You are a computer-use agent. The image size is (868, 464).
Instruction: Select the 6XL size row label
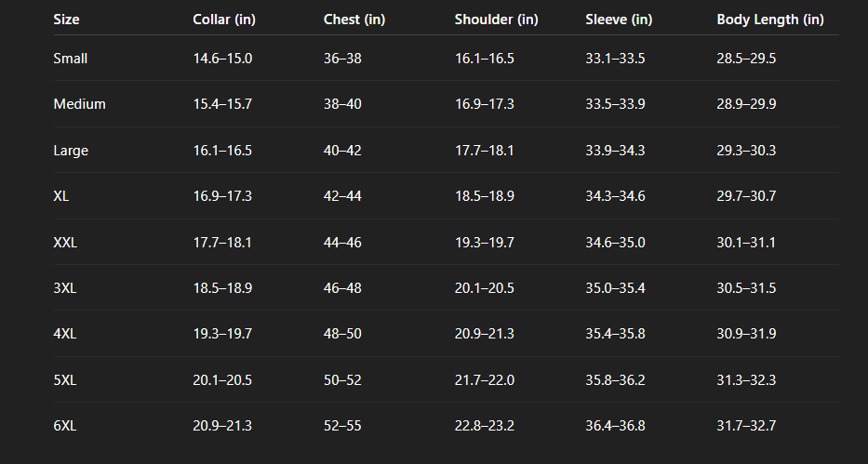coord(65,426)
